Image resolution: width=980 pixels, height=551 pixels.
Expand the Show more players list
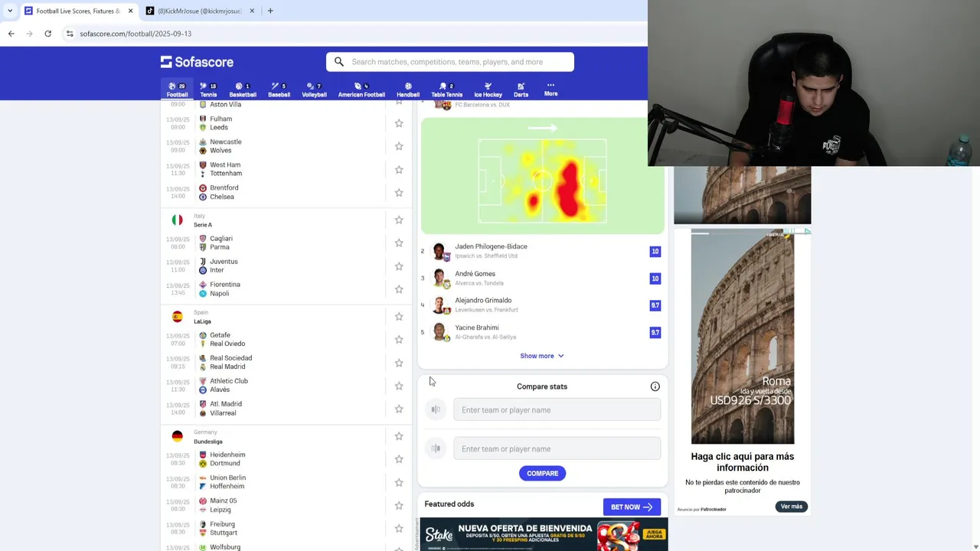click(542, 356)
